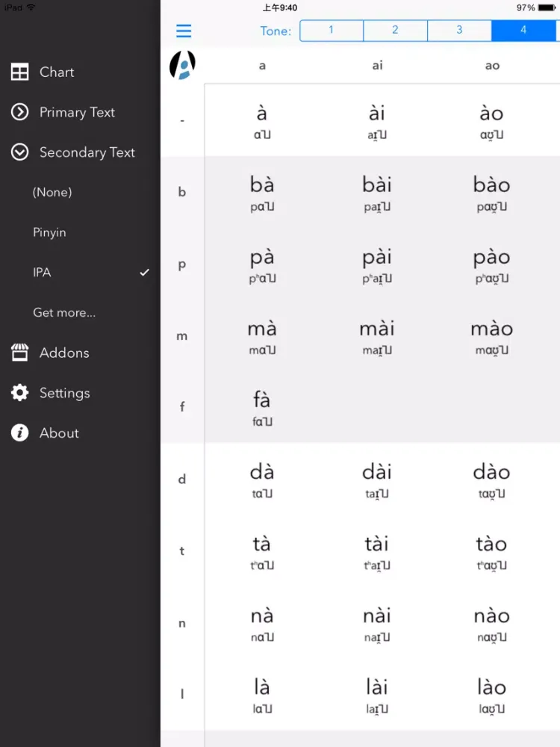Select tone 1 in Tone selector
Screen dimensions: 560x747
click(x=332, y=31)
